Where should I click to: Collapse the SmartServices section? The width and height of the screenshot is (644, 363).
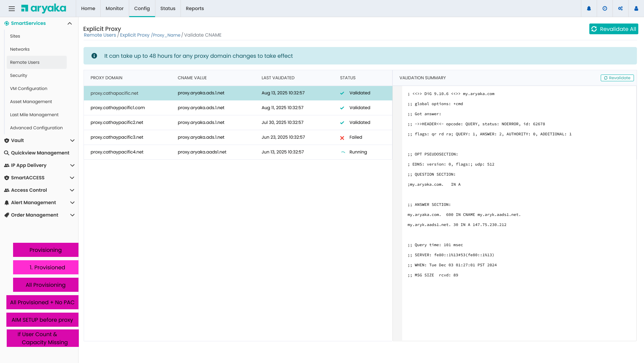(70, 23)
